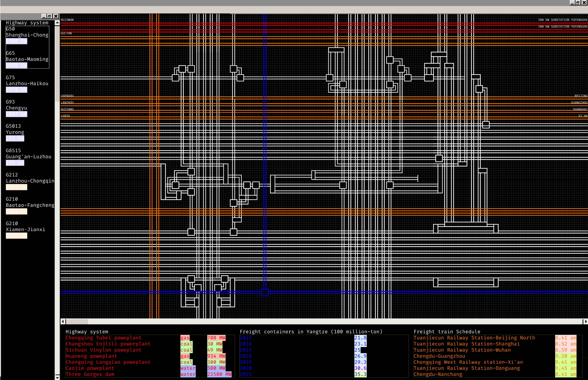
Task: Click Chongqing Yubei poweplant row
Action: point(103,338)
